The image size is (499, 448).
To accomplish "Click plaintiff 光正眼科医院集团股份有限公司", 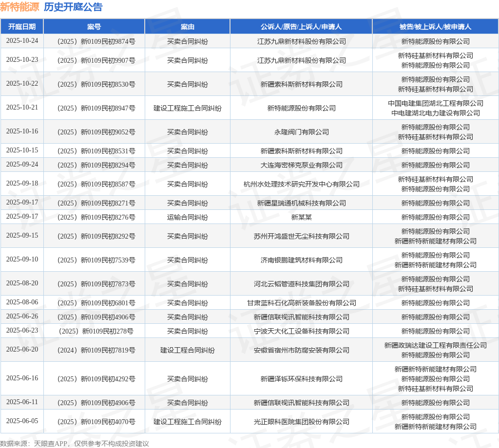I will tap(301, 422).
